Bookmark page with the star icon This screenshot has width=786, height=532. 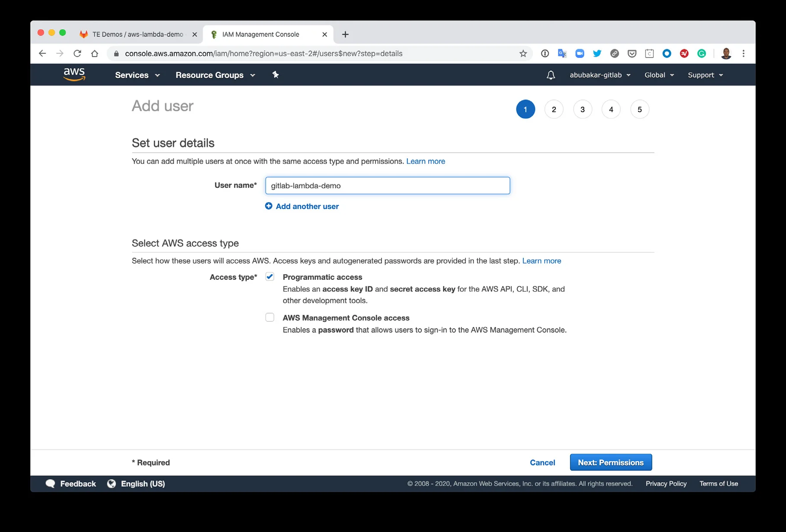(523, 54)
